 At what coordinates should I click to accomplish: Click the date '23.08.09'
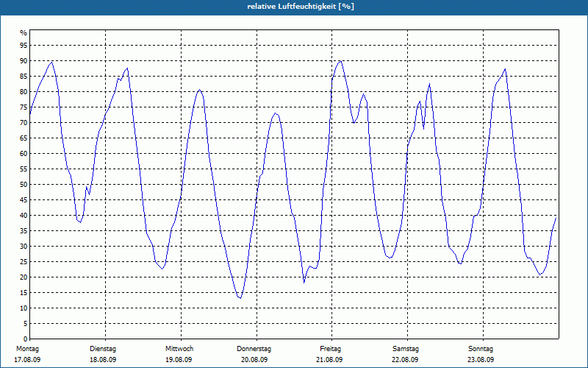(481, 360)
